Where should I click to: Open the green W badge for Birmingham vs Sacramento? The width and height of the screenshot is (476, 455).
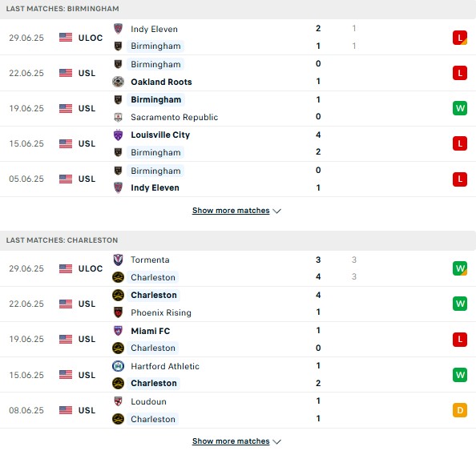(x=460, y=108)
